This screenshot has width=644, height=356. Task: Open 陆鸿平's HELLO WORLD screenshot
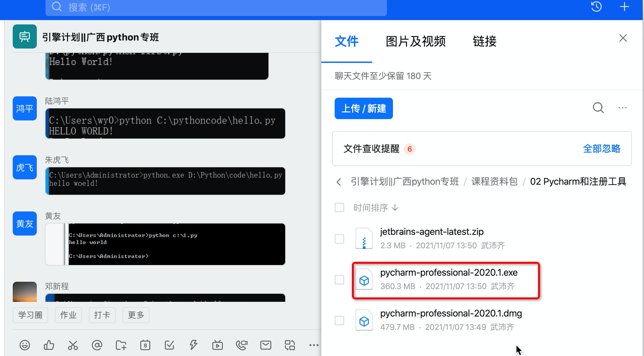pyautogui.click(x=165, y=123)
